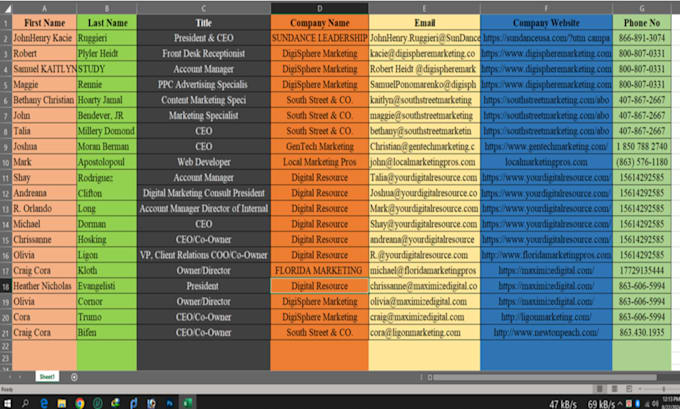The height and width of the screenshot is (409, 680).
Task: Switch to Normal view in status bar
Action: (600, 389)
